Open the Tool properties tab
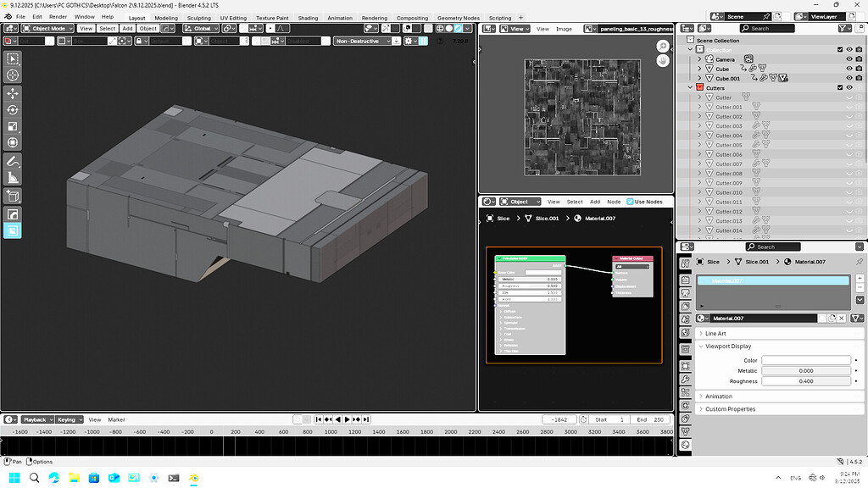Viewport: 868px width, 488px height. [685, 263]
